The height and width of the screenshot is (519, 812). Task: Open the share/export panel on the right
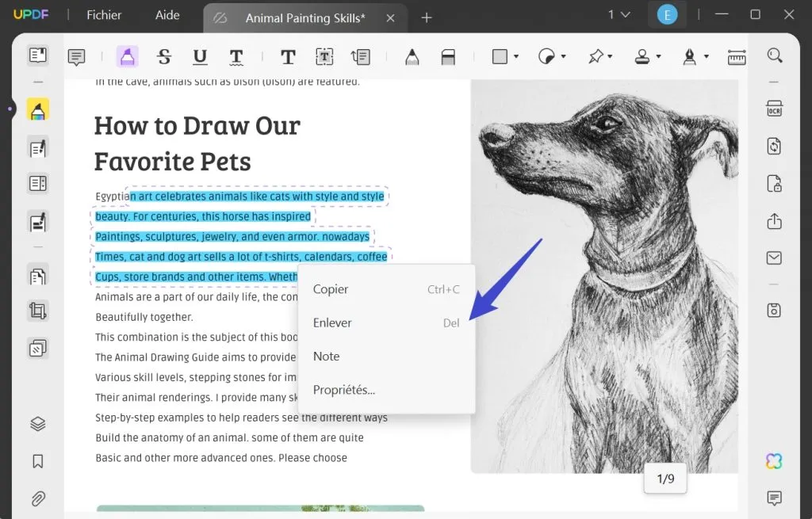[x=775, y=221]
